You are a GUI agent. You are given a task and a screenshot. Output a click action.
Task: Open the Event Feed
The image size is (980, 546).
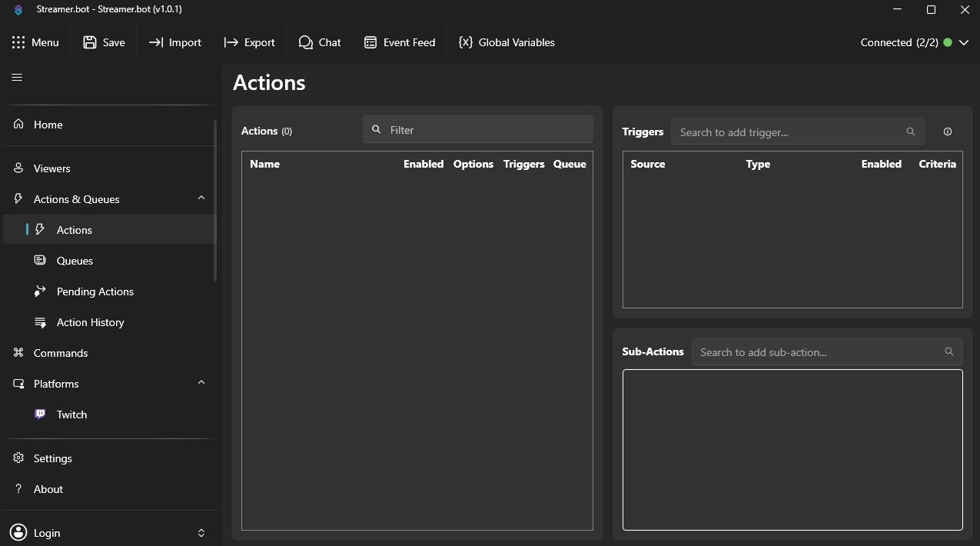[x=400, y=42]
